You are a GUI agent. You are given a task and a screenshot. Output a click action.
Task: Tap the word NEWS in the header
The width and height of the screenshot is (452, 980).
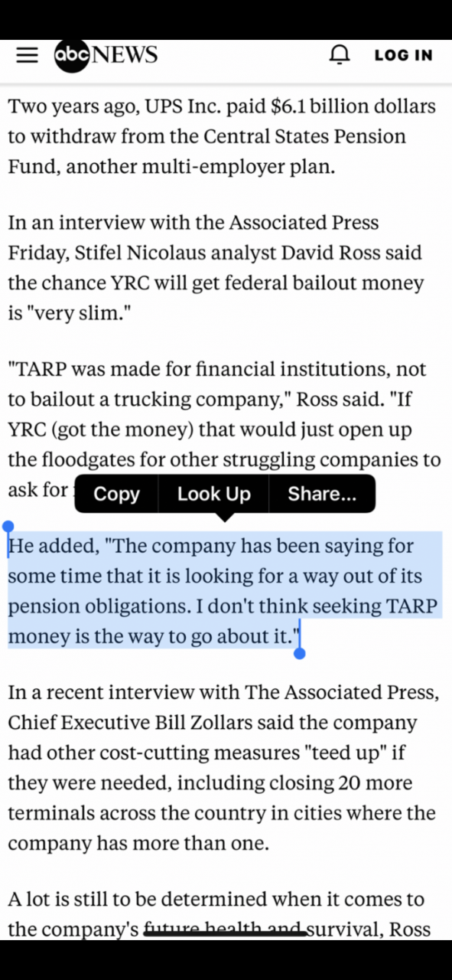[124, 55]
